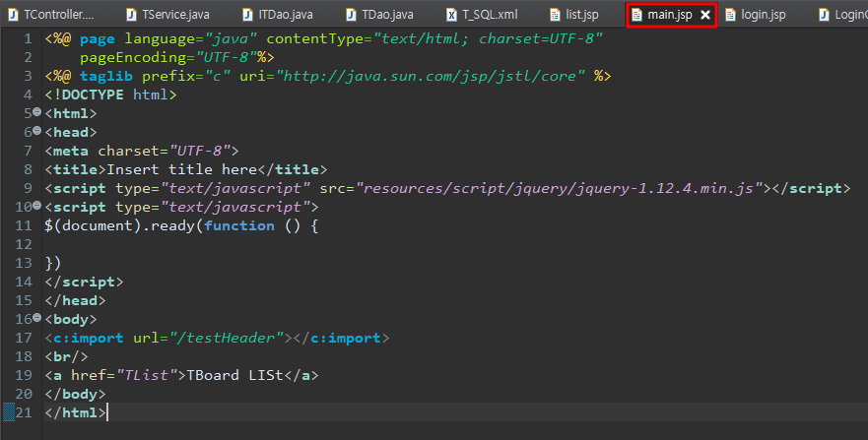The height and width of the screenshot is (440, 868).
Task: Click the <br/> tag on line 18
Action: click(x=66, y=356)
